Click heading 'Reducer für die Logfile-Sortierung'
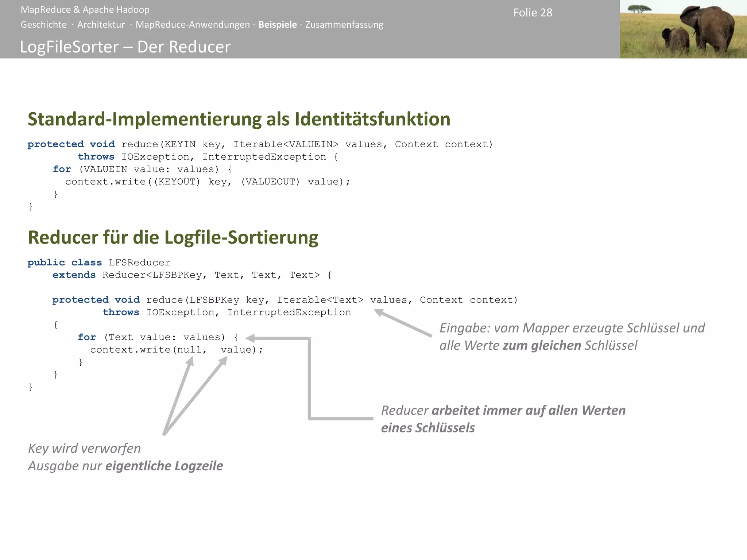Image resolution: width=747 pixels, height=560 pixels. [x=173, y=237]
